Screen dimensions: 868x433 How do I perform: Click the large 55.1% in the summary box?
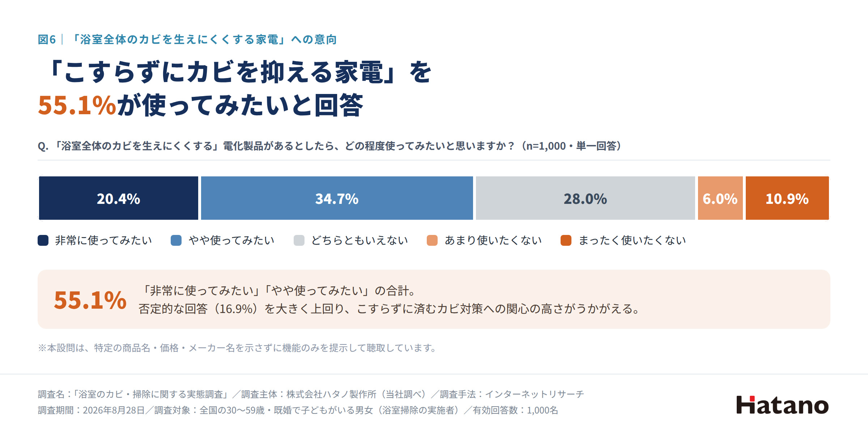[90, 300]
